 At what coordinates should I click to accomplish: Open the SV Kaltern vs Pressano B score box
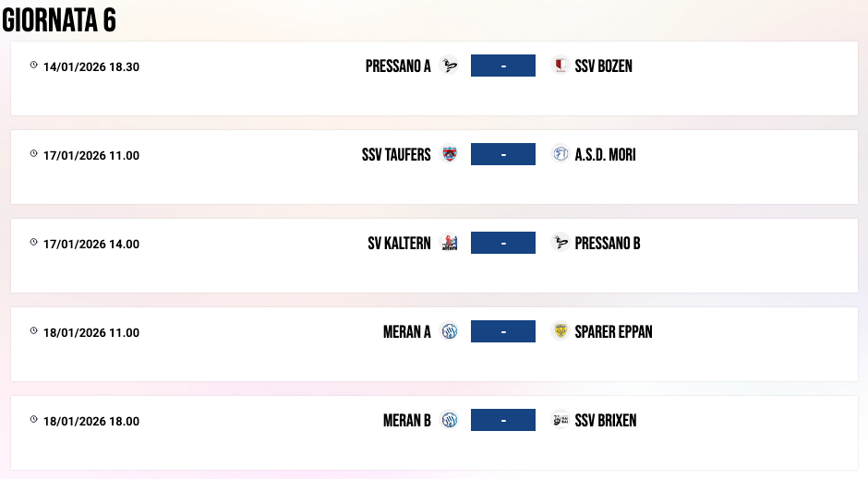(x=503, y=243)
